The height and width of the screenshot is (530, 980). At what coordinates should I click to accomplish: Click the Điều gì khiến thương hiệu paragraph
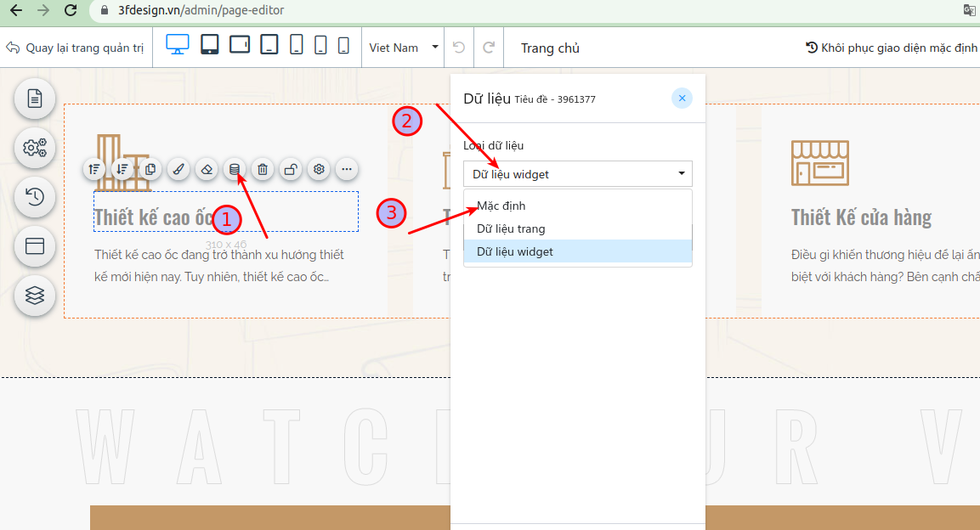[885, 265]
